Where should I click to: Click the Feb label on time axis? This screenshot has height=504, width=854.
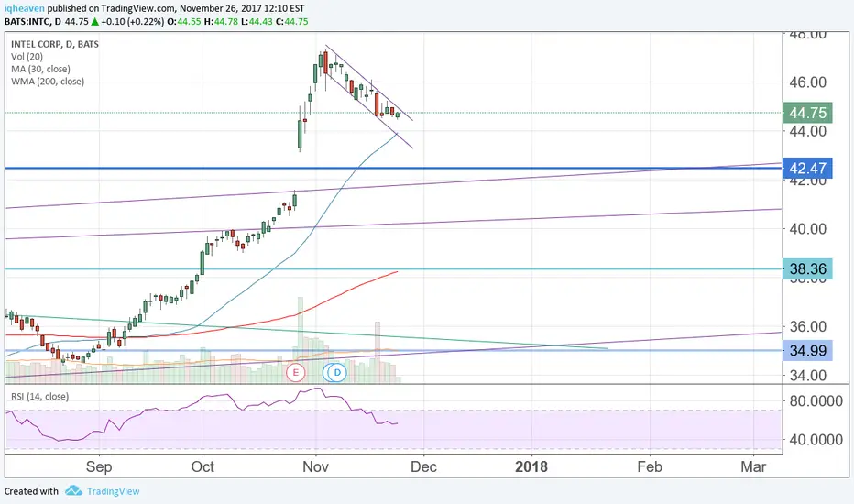point(650,467)
